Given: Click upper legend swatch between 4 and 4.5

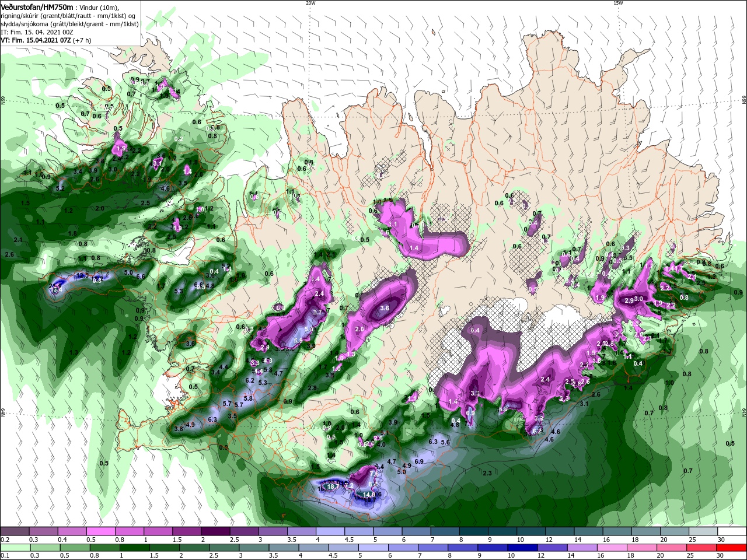Looking at the screenshot, I should coord(331,531).
